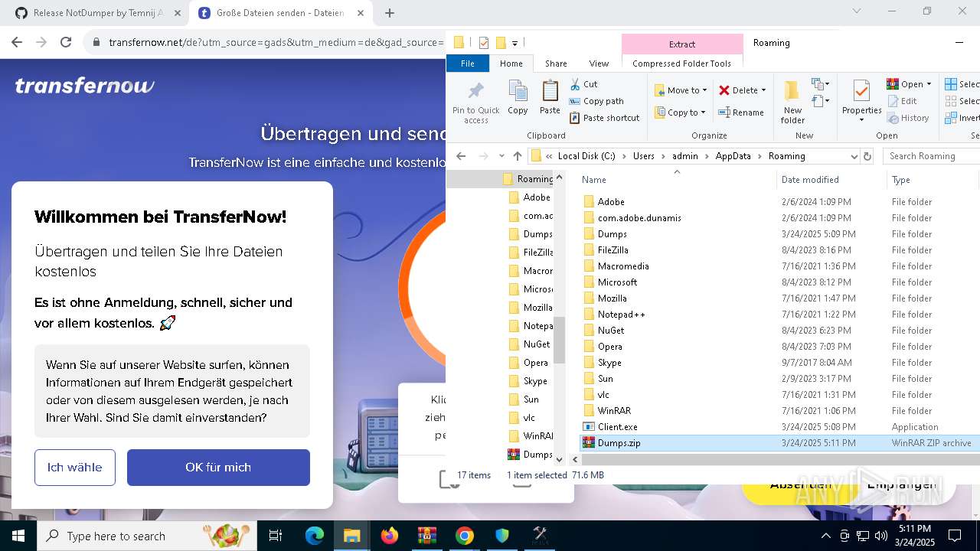The width and height of the screenshot is (980, 551).
Task: Click the navigation pane scrollbar thumb
Action: click(559, 341)
